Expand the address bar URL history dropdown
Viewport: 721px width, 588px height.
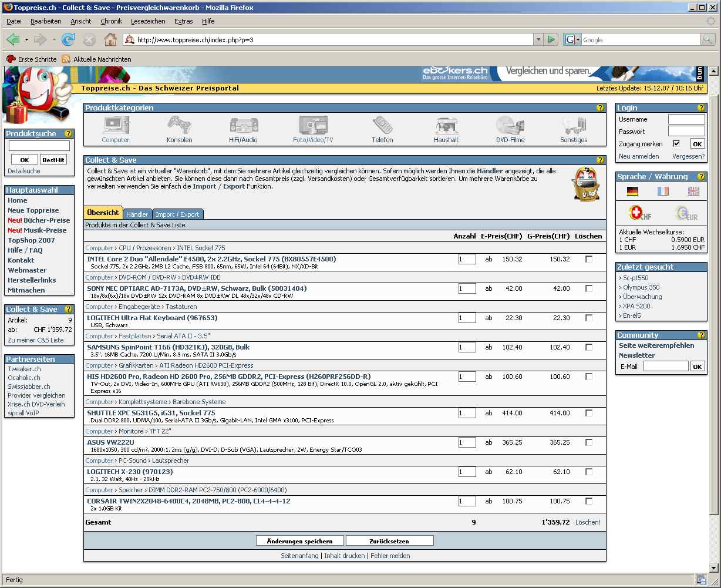[538, 40]
